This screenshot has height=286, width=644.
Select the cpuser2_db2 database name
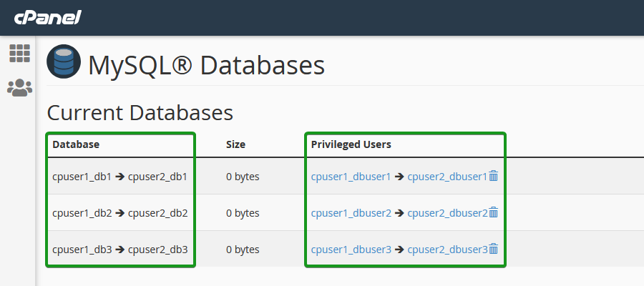tap(157, 213)
